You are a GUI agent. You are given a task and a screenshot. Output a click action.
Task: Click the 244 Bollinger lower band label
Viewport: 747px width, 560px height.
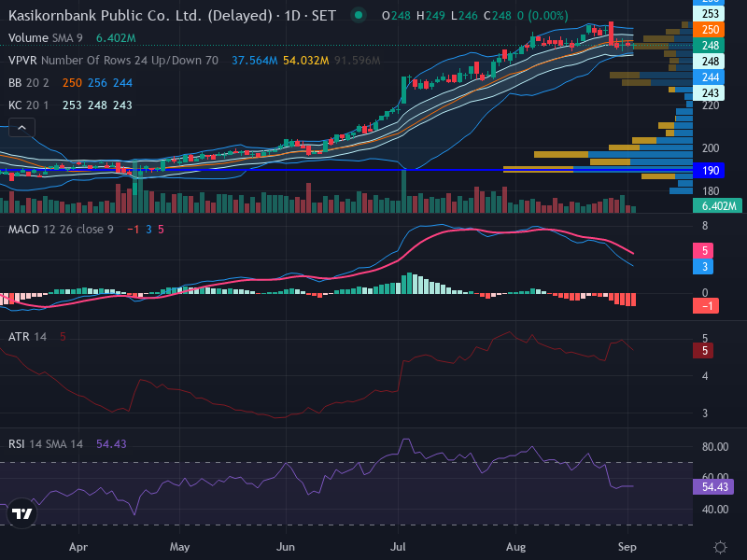point(709,77)
